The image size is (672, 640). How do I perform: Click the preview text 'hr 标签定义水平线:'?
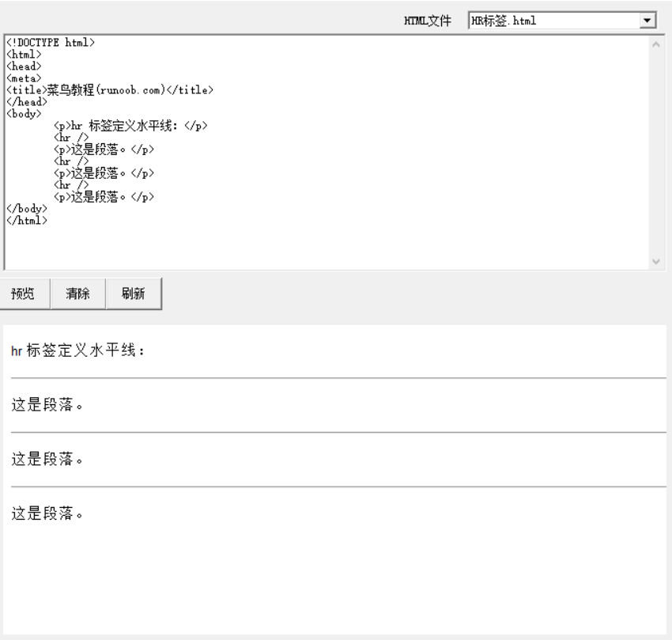pyautogui.click(x=78, y=350)
